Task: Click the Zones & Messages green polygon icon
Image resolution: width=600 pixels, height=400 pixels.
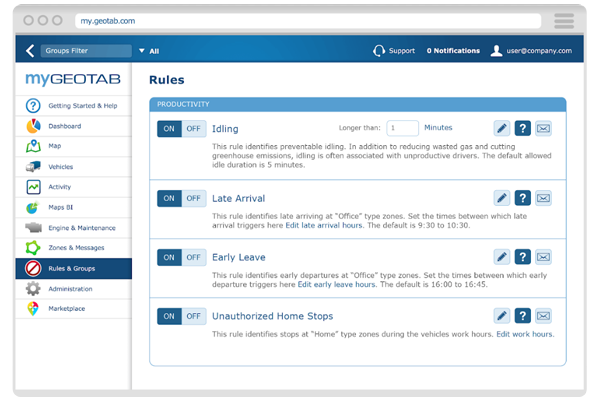Action: pos(33,248)
